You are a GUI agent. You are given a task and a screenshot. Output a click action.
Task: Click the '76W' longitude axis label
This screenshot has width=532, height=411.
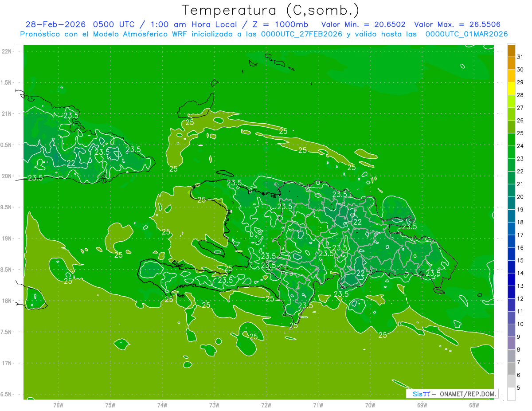[58, 405]
